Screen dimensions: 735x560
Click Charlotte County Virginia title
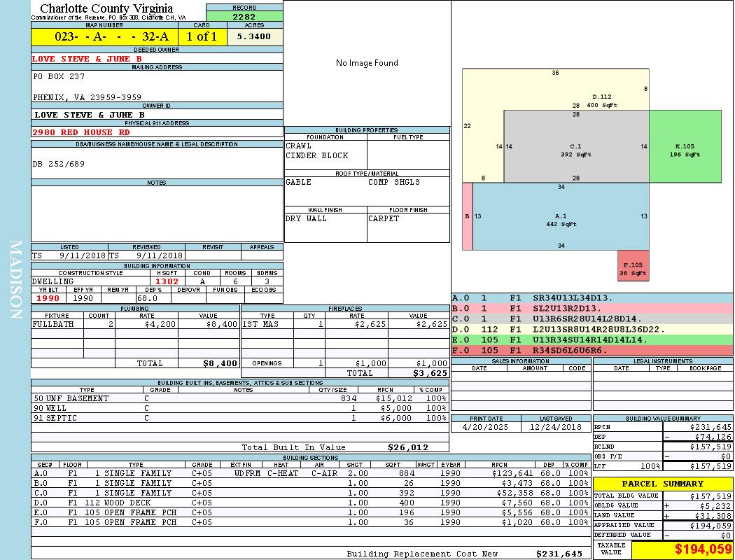[x=106, y=8]
